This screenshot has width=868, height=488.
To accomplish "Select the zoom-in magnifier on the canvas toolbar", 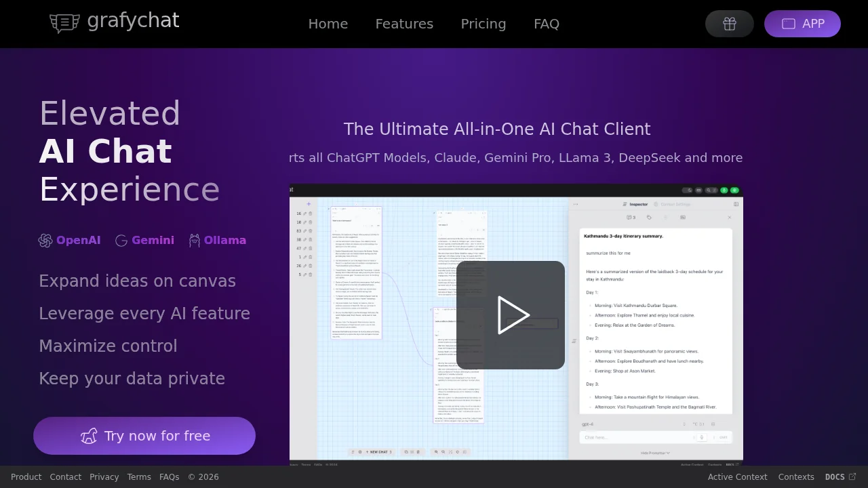I will click(437, 451).
